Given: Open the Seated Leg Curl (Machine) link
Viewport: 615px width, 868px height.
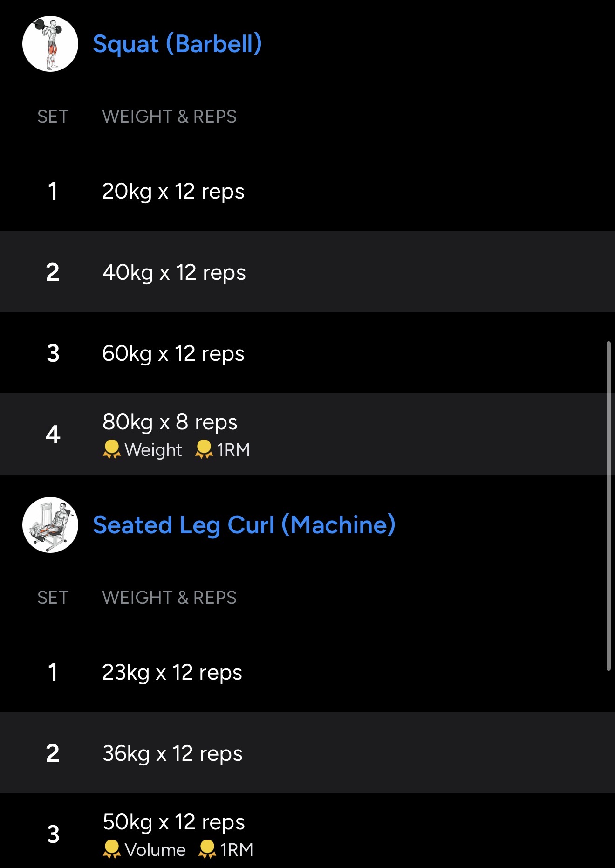Looking at the screenshot, I should pos(244,525).
